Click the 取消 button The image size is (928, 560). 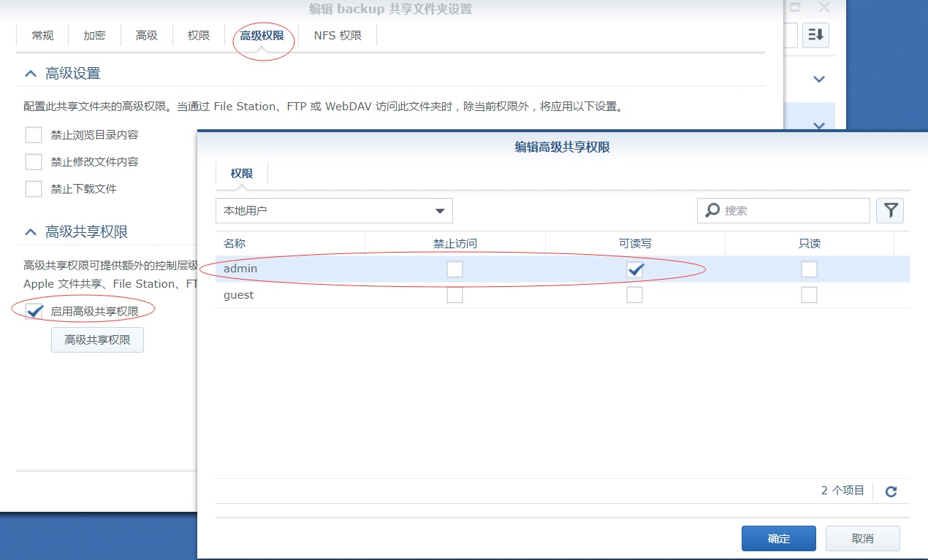pos(863,539)
